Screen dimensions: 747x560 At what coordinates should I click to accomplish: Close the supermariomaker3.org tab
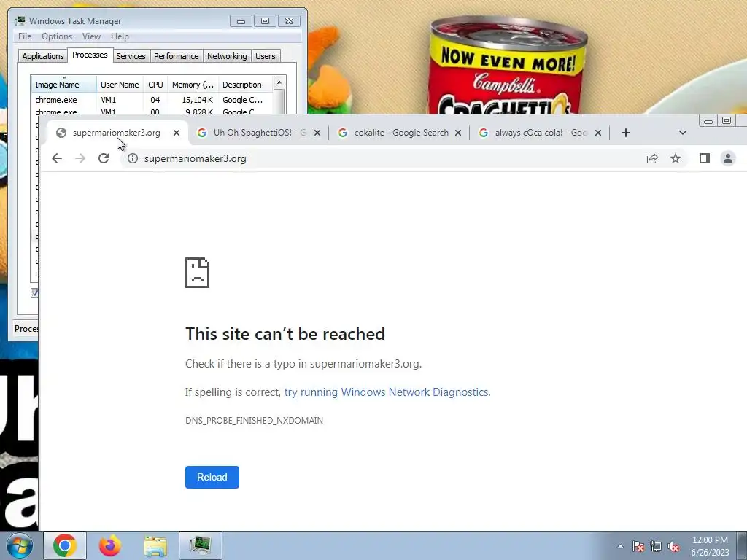pos(177,133)
